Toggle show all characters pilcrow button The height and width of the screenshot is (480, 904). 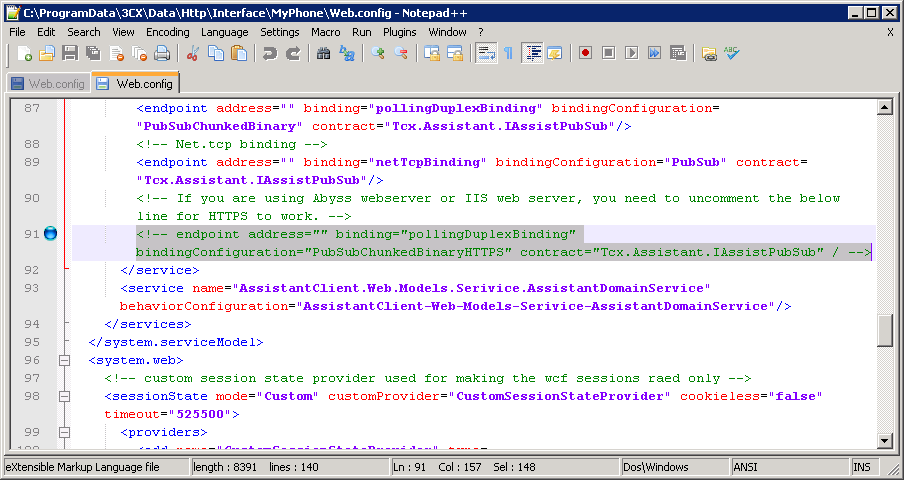(x=508, y=54)
